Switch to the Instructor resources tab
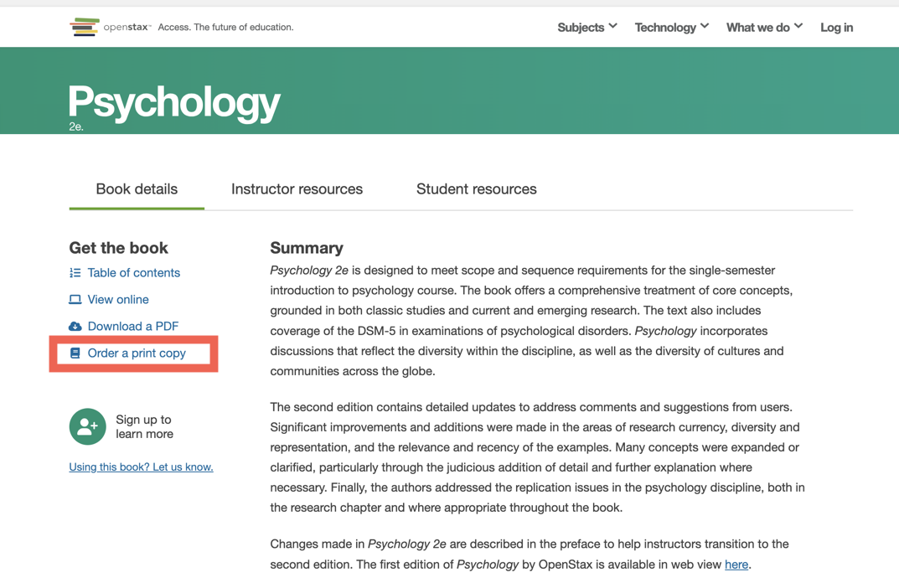The width and height of the screenshot is (899, 588). pos(297,189)
